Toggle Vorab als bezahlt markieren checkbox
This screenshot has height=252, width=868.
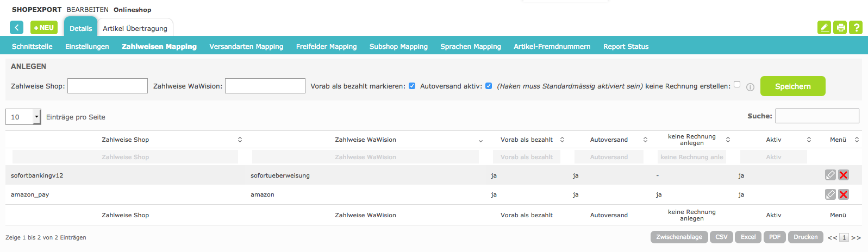tap(412, 86)
